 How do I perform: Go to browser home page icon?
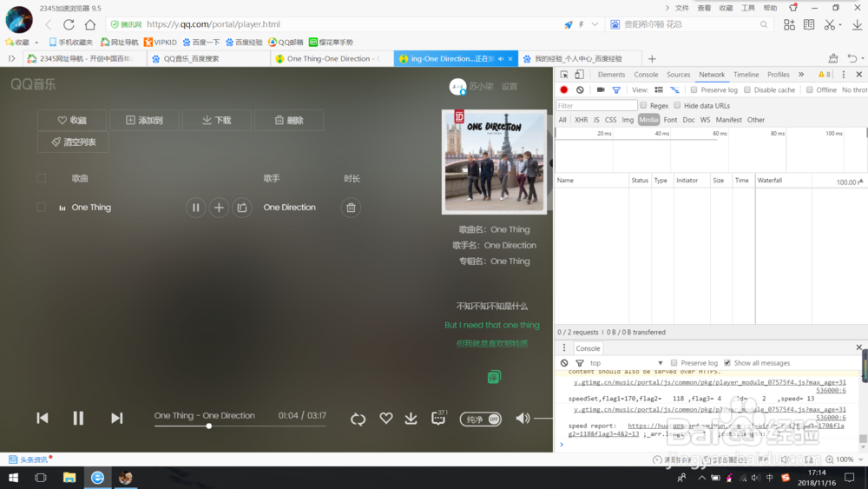pos(90,24)
